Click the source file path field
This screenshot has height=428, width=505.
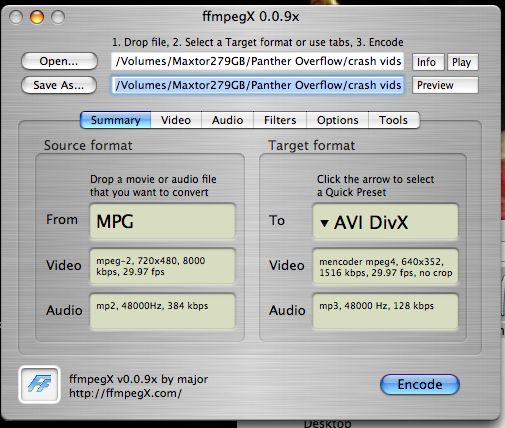pyautogui.click(x=257, y=61)
